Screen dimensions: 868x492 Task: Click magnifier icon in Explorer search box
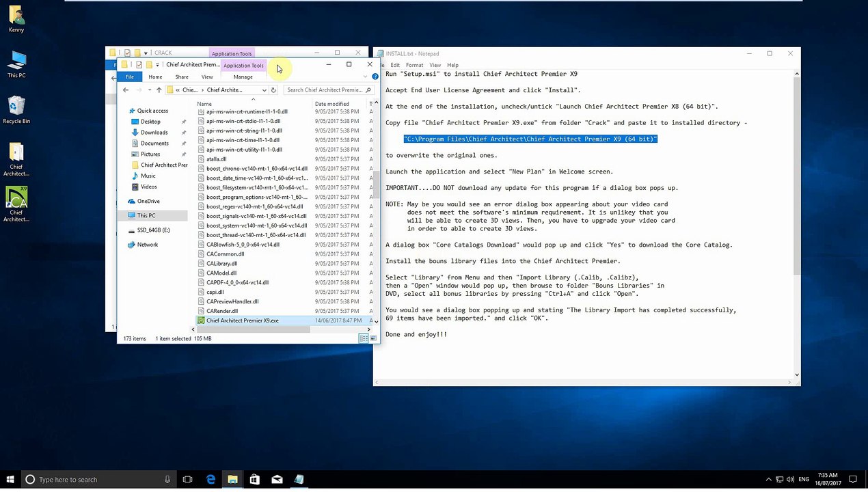click(x=368, y=90)
